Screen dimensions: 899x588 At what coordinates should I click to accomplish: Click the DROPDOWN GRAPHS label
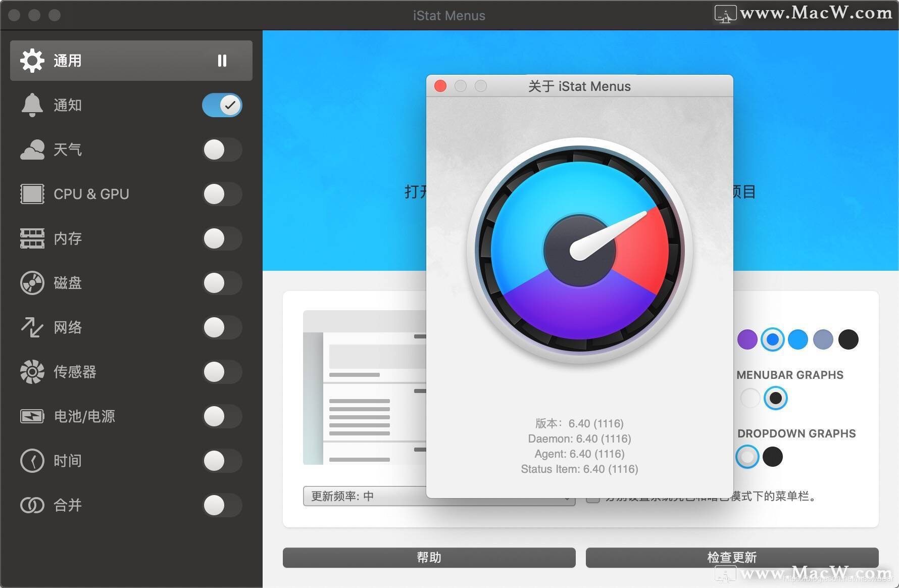coord(796,433)
